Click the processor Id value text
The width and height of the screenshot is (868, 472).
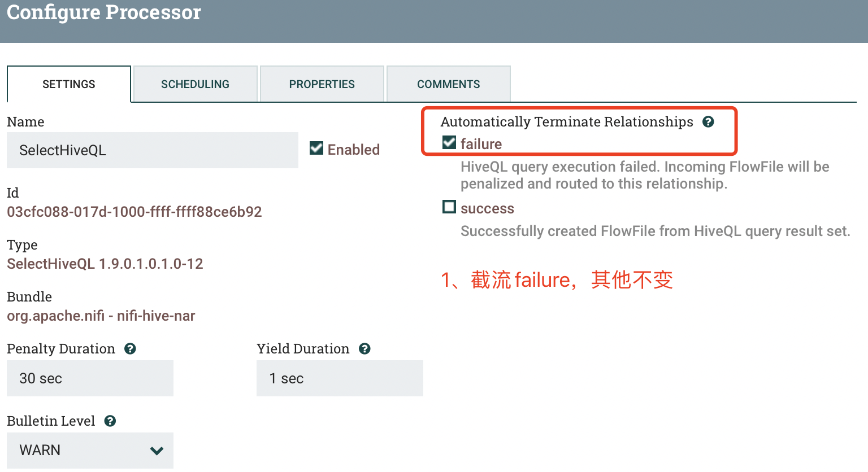(x=134, y=212)
